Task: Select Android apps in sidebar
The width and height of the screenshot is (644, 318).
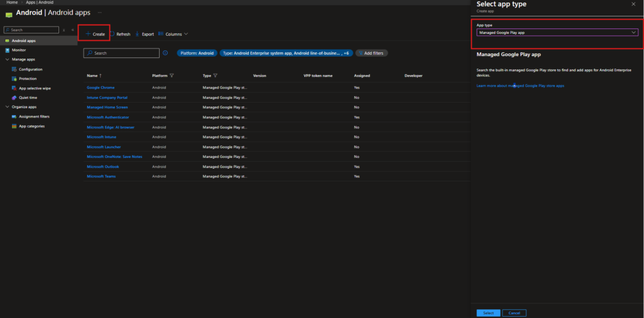Action: 23,40
